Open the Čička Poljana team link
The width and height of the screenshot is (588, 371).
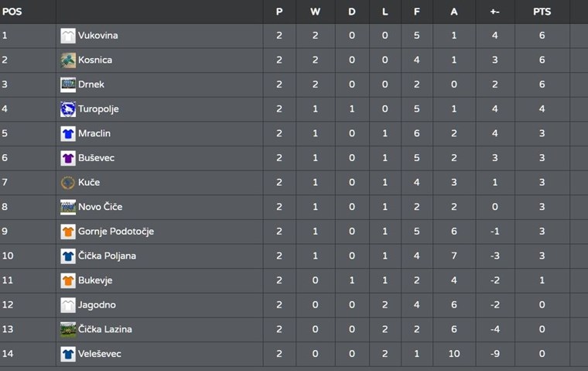pyautogui.click(x=107, y=256)
